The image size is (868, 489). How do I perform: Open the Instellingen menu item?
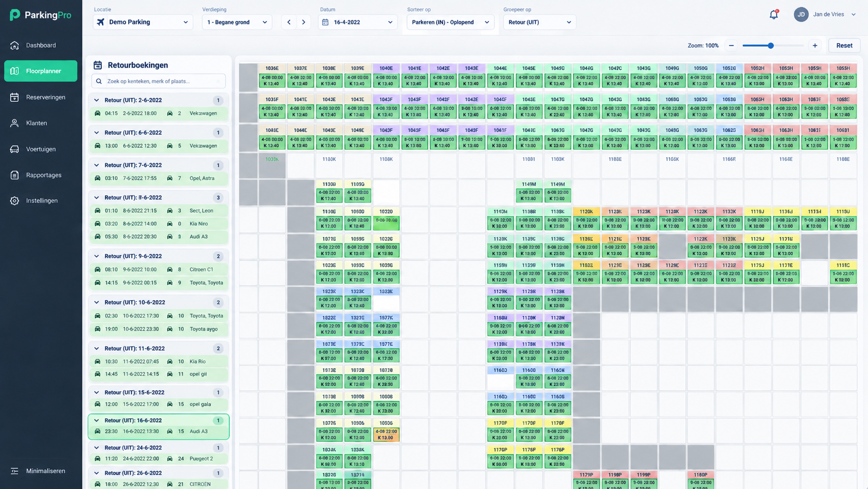(x=40, y=201)
